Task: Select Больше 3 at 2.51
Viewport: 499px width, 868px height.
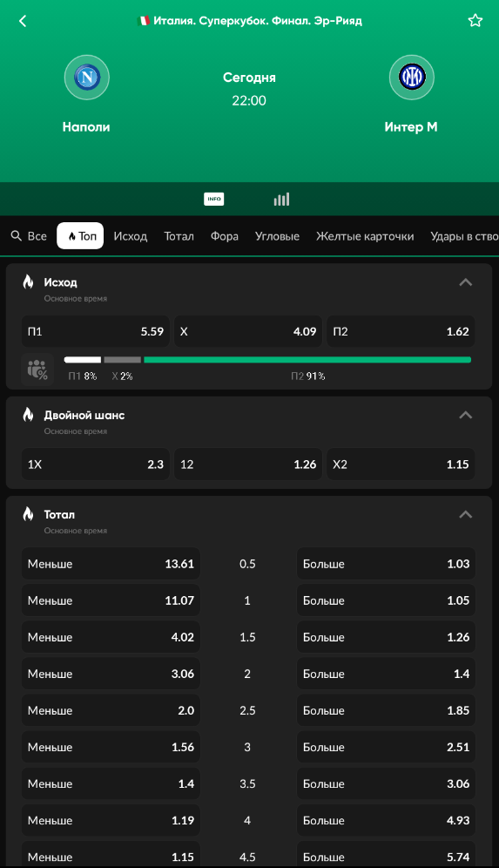Action: click(x=386, y=747)
